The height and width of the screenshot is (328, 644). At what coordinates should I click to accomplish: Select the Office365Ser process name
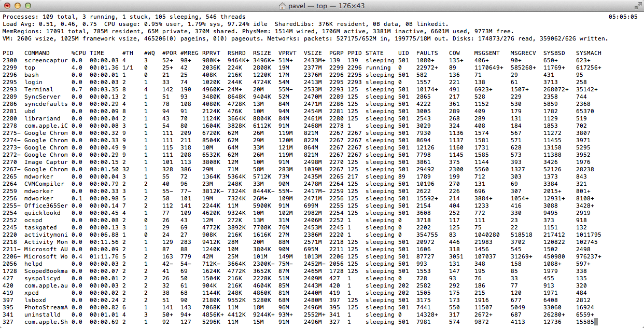[x=46, y=206]
